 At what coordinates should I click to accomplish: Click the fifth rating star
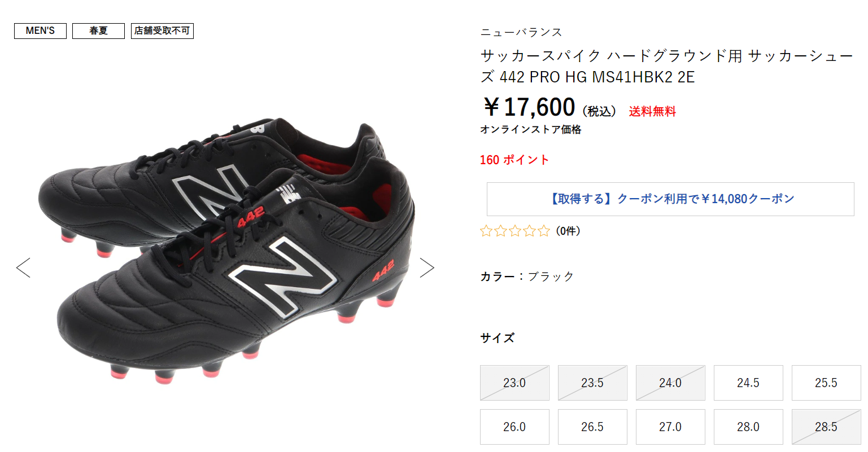(x=543, y=231)
